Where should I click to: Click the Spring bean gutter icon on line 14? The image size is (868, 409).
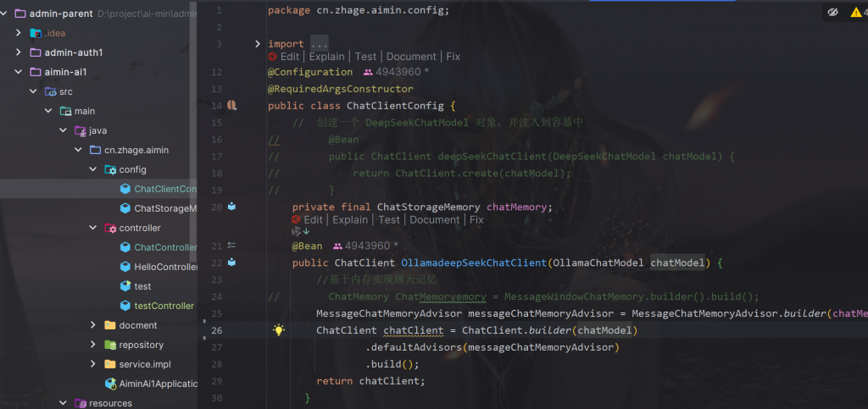tap(231, 106)
